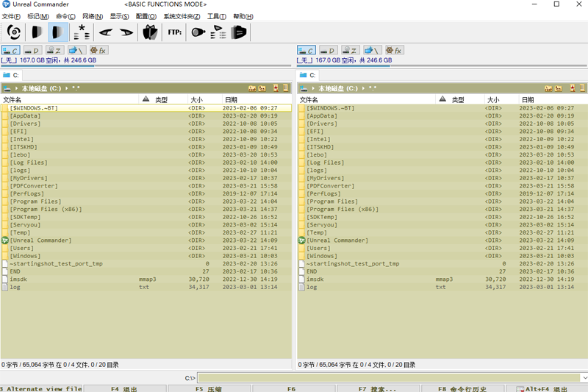Expand the arrow after 本地磁盘 (C:) in left path bar
This screenshot has width=588, height=392.
tap(67, 88)
